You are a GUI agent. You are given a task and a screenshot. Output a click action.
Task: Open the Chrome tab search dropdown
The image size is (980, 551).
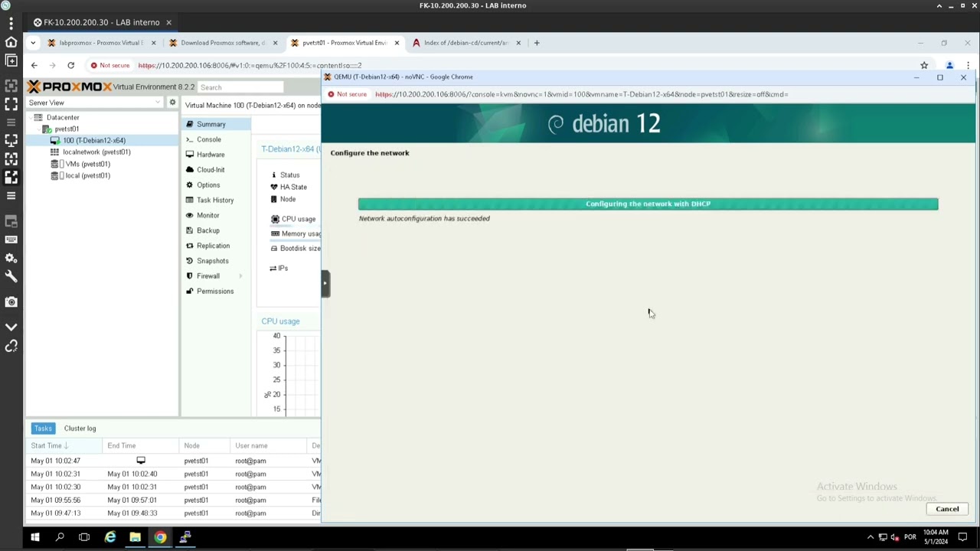click(33, 43)
